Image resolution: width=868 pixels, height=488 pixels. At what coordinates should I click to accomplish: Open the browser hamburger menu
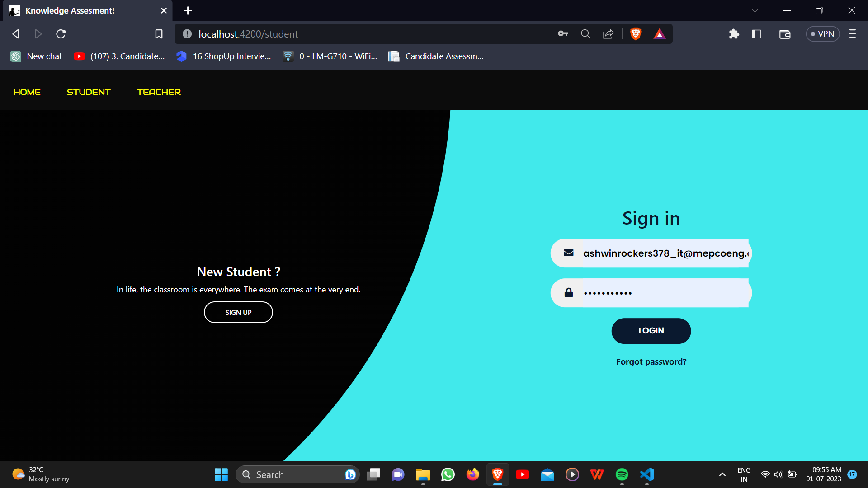click(x=853, y=34)
